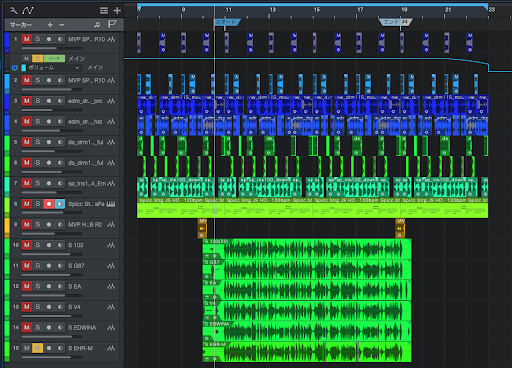Show automation via the curve icon

point(28,11)
